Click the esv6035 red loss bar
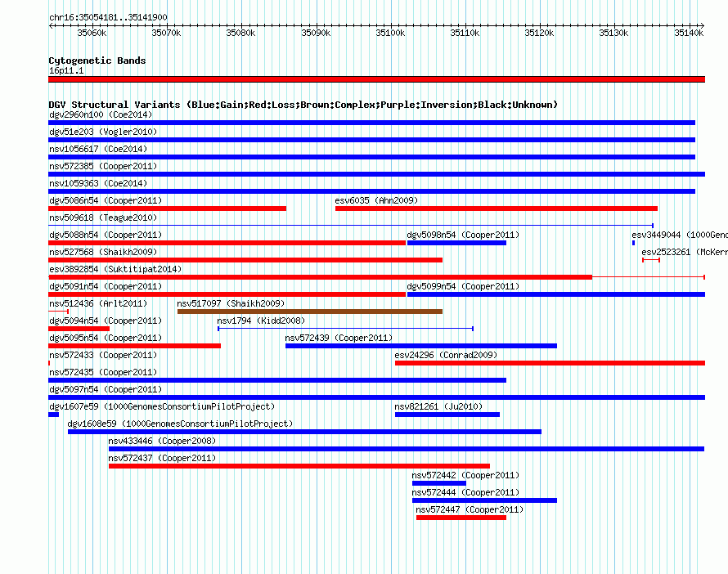The height and width of the screenshot is (574, 728). 497,209
